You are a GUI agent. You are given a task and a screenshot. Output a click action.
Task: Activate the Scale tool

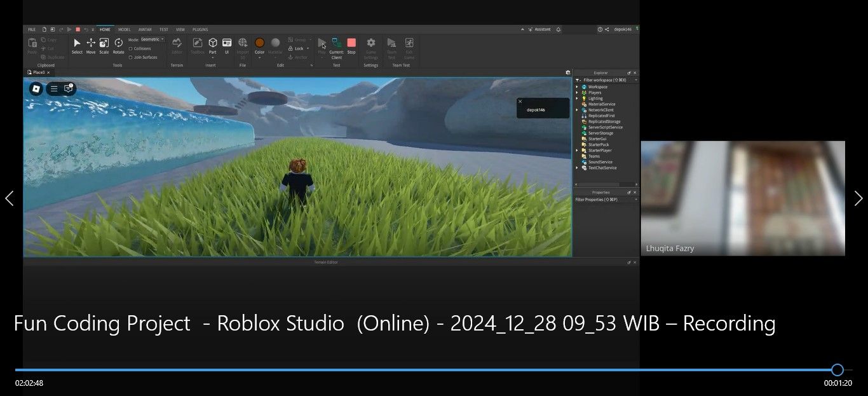coord(104,45)
